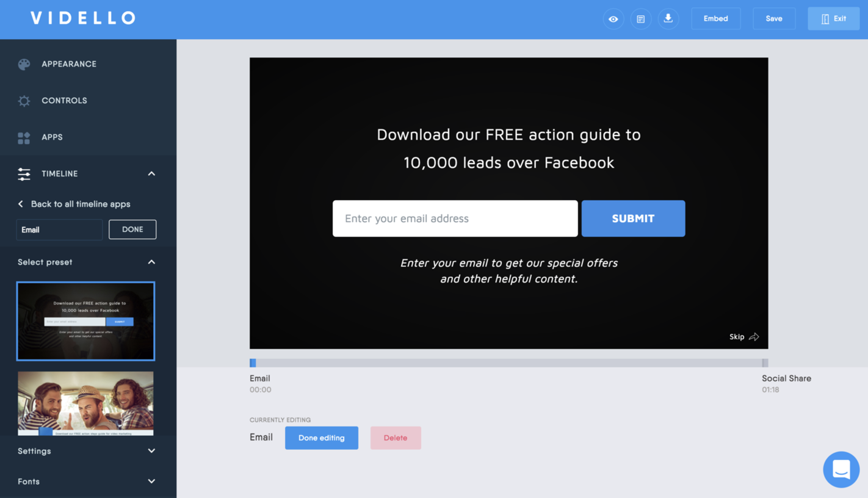Click the preview eye icon in header
Image resolution: width=868 pixels, height=498 pixels.
pos(613,19)
